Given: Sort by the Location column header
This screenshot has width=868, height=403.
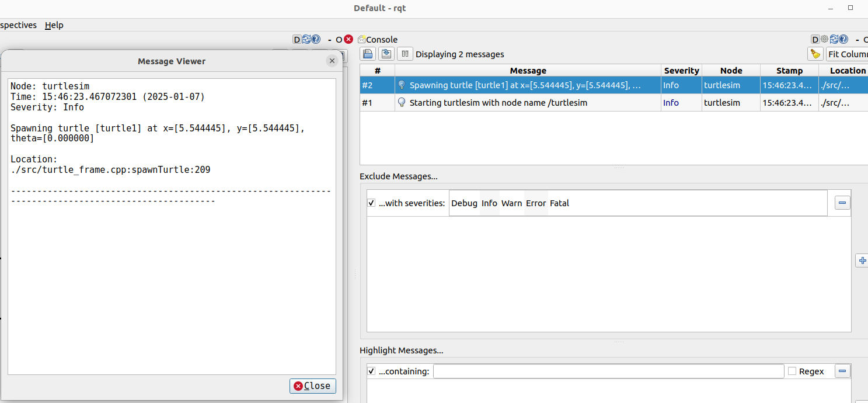Looking at the screenshot, I should pos(843,71).
